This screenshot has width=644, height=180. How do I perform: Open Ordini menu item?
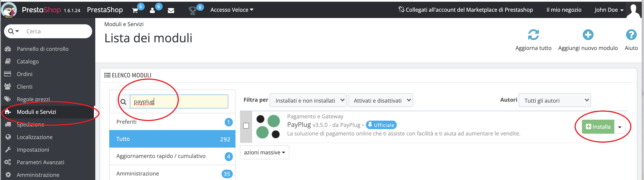tap(24, 74)
